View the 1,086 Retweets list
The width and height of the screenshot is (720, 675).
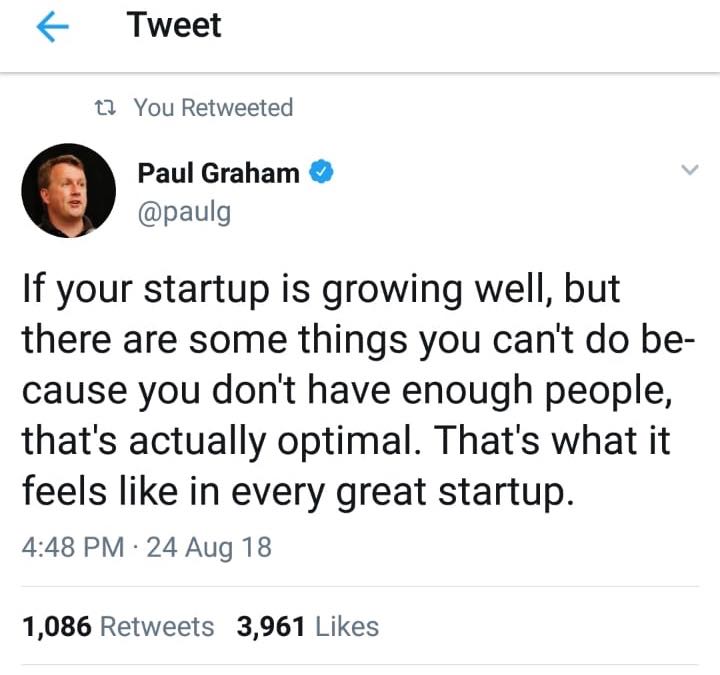118,626
